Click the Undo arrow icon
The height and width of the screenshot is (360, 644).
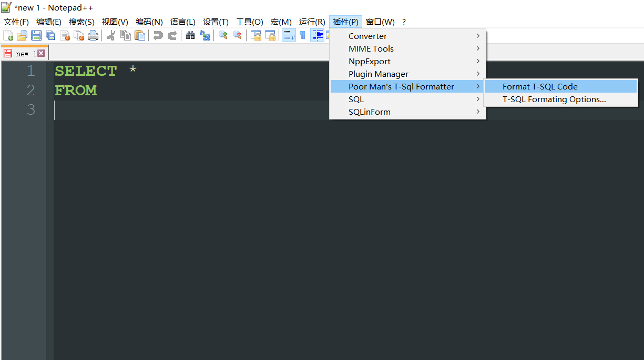click(158, 35)
